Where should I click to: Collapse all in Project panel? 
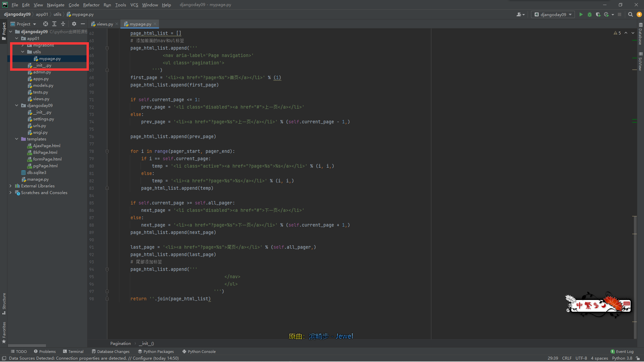[63, 24]
